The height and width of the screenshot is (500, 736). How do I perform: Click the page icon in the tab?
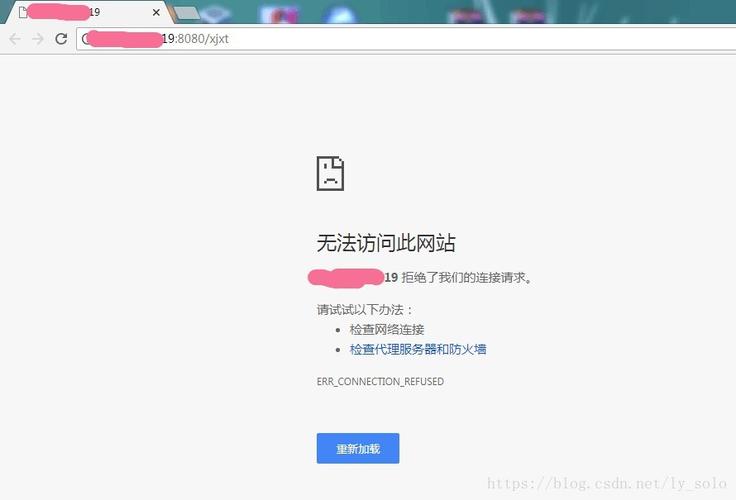pos(23,12)
